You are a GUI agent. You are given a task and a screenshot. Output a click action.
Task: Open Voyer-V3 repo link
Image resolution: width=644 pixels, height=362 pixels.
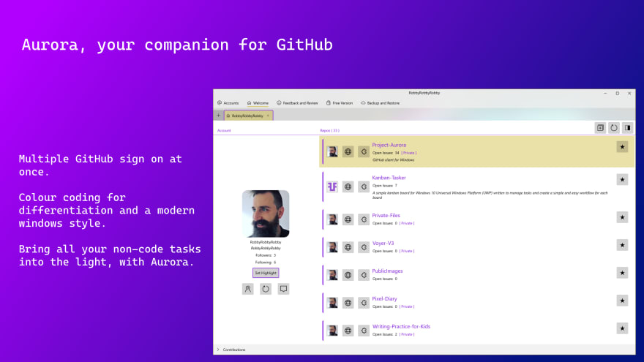tap(383, 243)
